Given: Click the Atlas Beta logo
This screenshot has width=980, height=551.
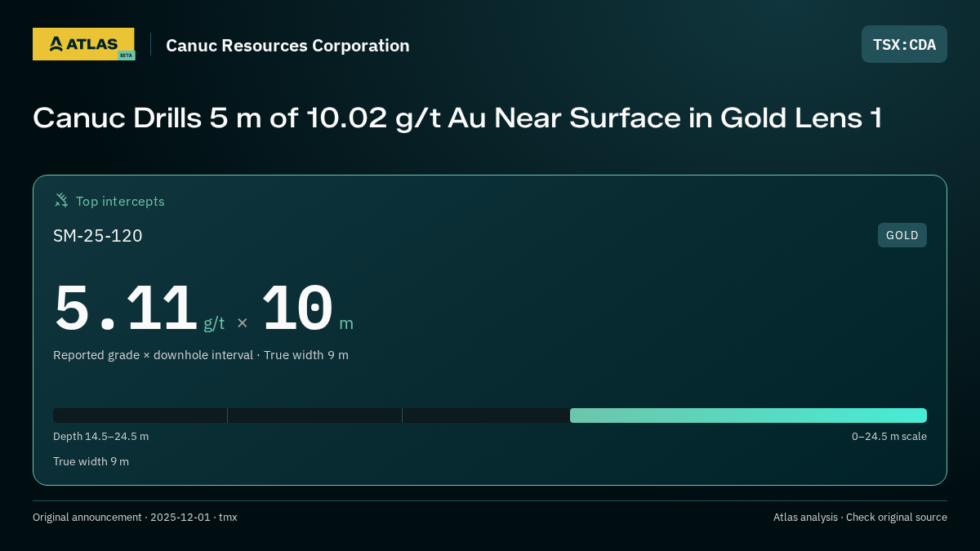Looking at the screenshot, I should click(83, 44).
